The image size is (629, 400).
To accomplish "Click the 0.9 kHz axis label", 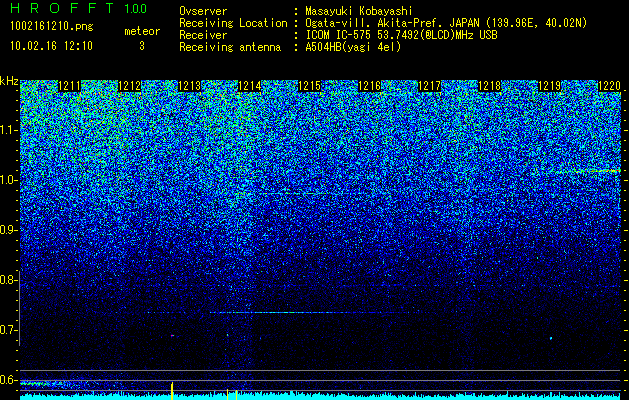I will [x=8, y=230].
